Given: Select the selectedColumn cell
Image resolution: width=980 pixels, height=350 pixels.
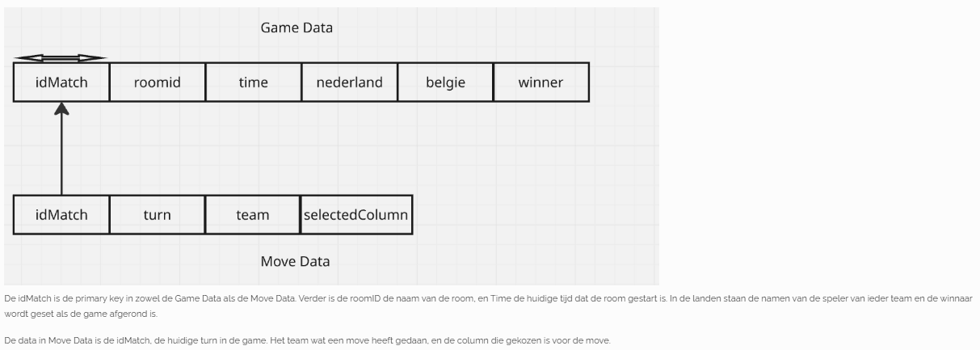Looking at the screenshot, I should (356, 215).
